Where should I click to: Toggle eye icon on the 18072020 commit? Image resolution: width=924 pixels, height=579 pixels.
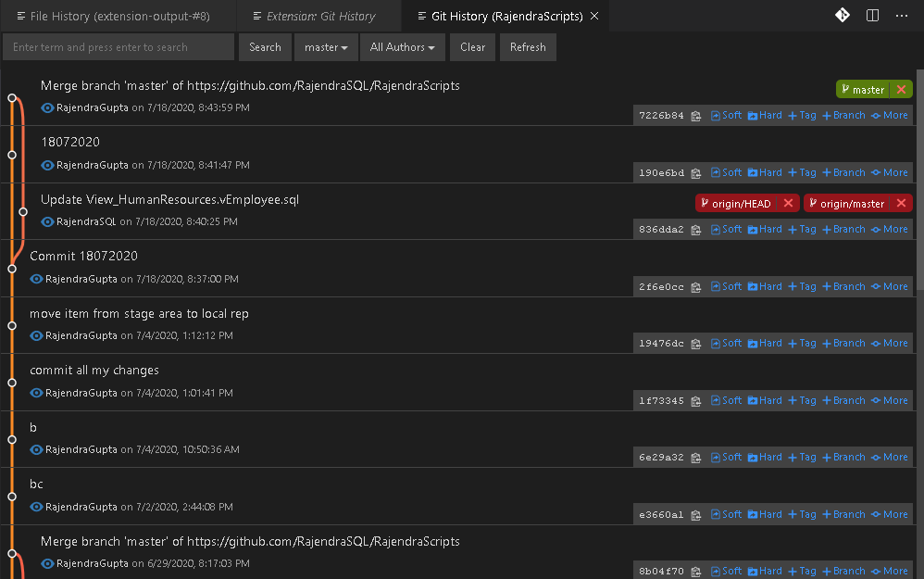(x=48, y=165)
